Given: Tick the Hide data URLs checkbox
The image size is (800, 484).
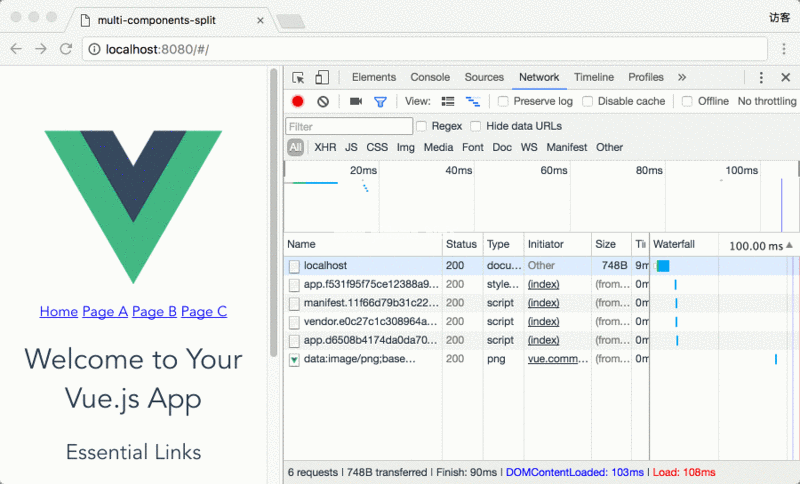Looking at the screenshot, I should 476,126.
